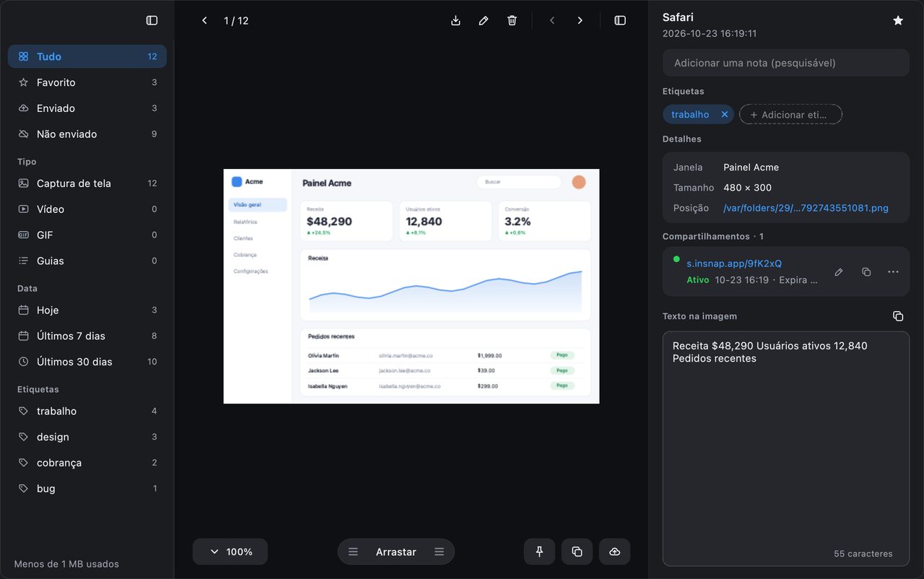Toggle the favorite star for Safari capture

(898, 21)
